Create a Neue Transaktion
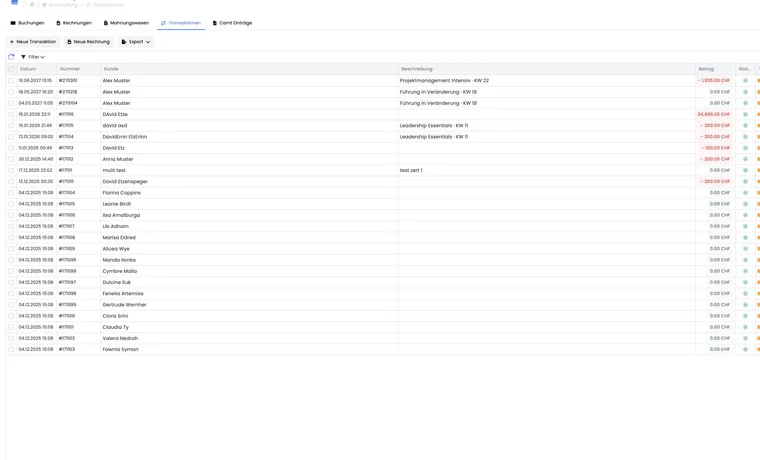Screen dimensions: 760x460 (33, 42)
